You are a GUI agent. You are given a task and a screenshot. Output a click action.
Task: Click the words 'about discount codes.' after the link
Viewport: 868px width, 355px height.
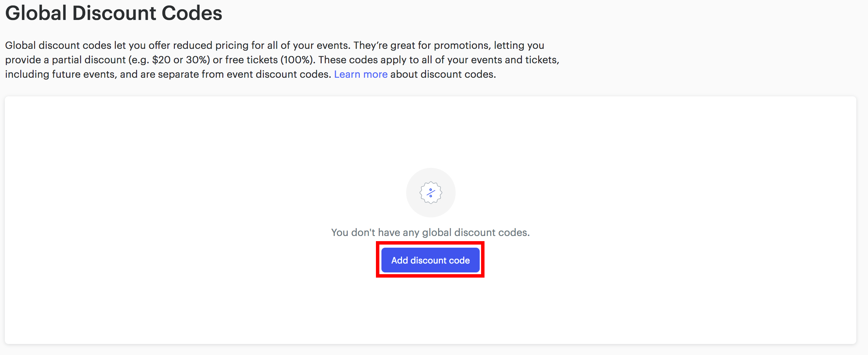[x=443, y=74]
